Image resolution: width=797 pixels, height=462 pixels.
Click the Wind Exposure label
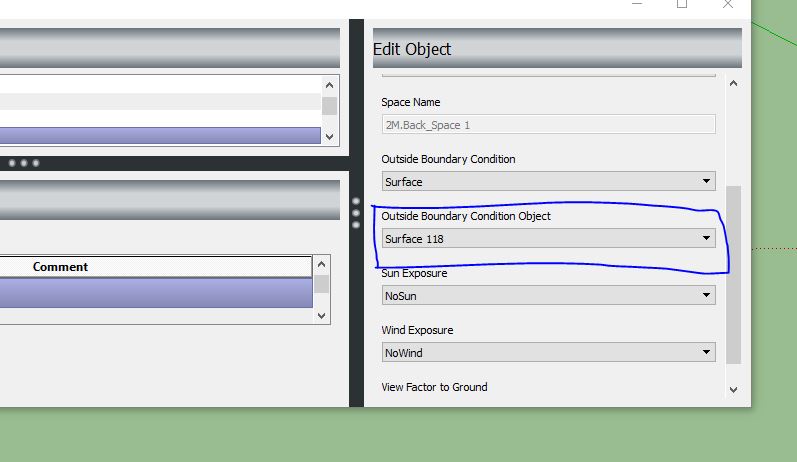(417, 330)
